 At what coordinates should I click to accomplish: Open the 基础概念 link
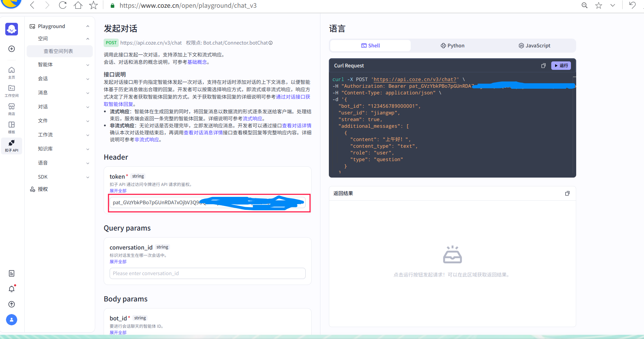197,62
